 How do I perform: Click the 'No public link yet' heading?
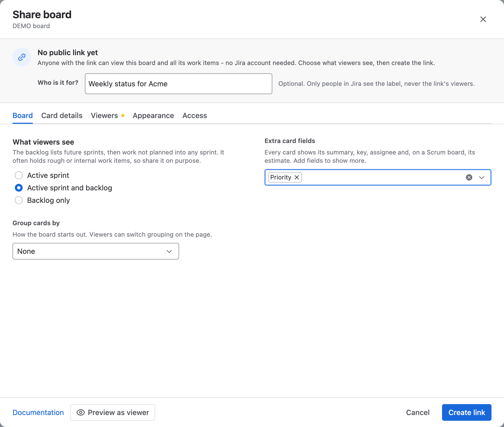pyautogui.click(x=68, y=53)
